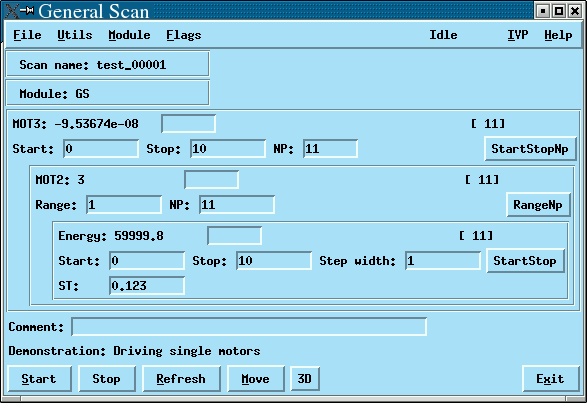The width and height of the screenshot is (587, 403).
Task: Click the Energy: 59999.8 readout
Action: [111, 236]
